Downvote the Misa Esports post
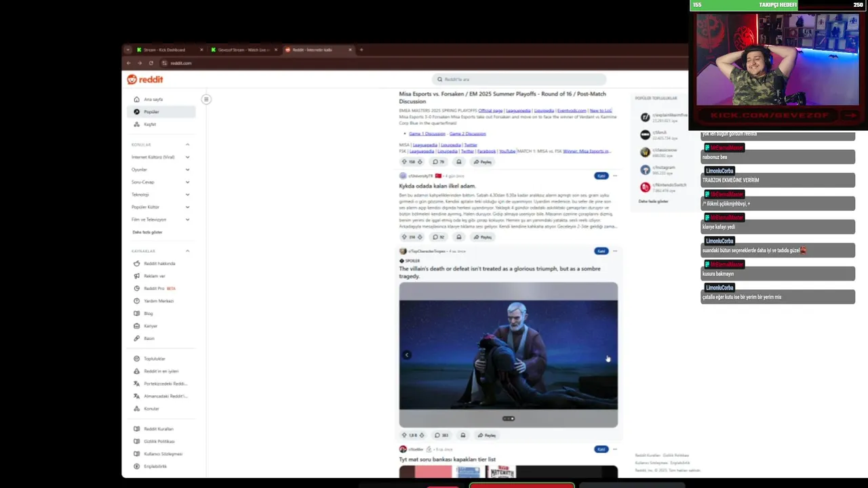Viewport: 868px width, 488px height. coord(420,162)
